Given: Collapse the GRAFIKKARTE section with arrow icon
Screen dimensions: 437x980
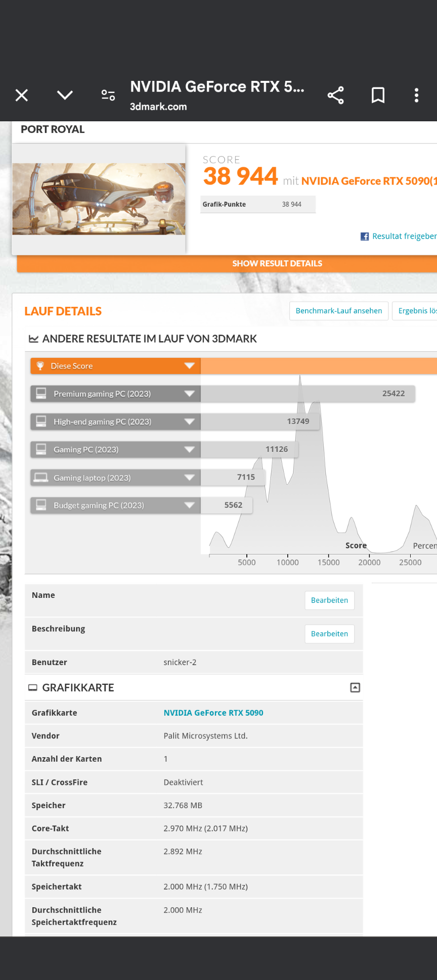Looking at the screenshot, I should pos(355,687).
